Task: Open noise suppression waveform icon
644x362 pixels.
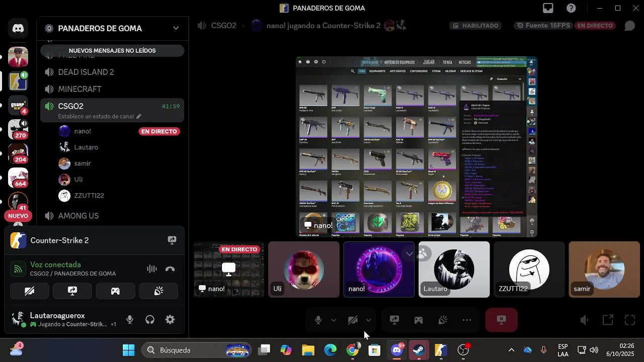Action: tap(151, 269)
